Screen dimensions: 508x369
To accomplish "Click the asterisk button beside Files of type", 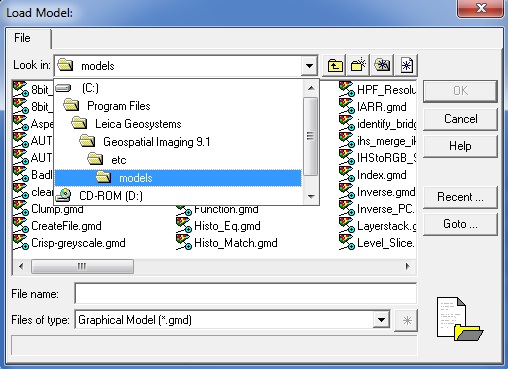I will [406, 321].
